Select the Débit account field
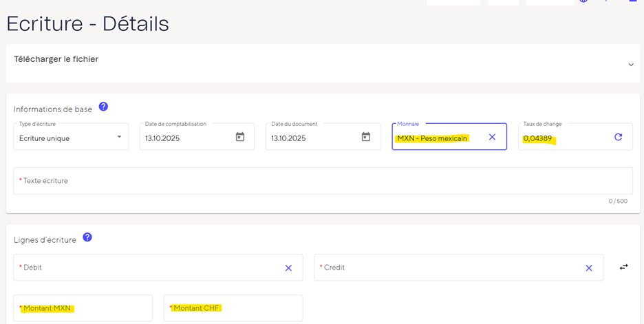This screenshot has height=324, width=644. coord(148,268)
